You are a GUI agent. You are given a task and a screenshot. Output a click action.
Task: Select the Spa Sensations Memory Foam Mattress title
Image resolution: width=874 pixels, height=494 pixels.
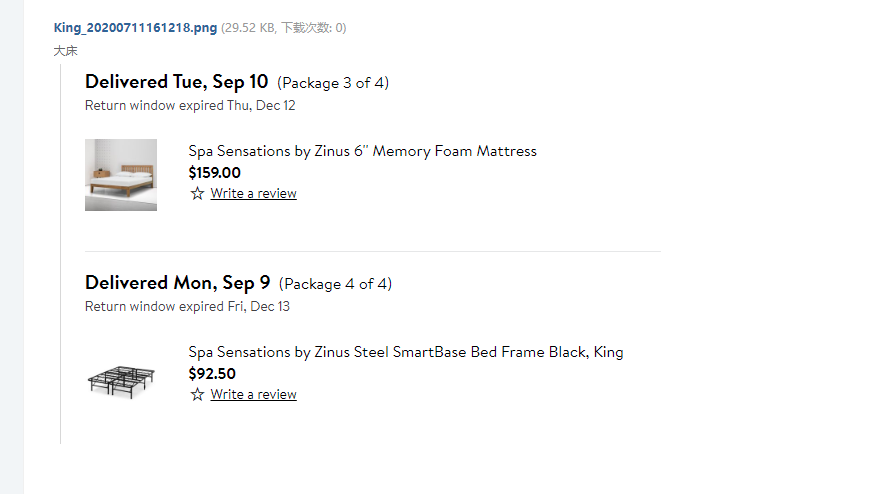click(x=362, y=151)
